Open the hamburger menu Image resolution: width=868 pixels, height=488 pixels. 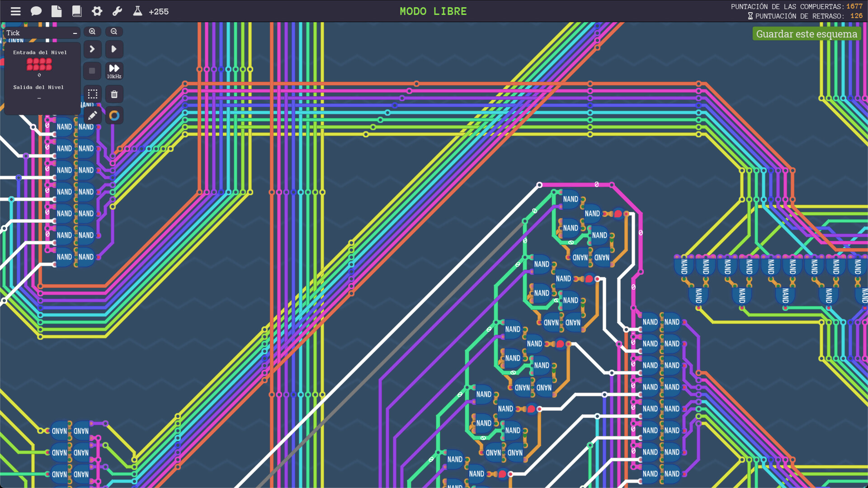[15, 11]
